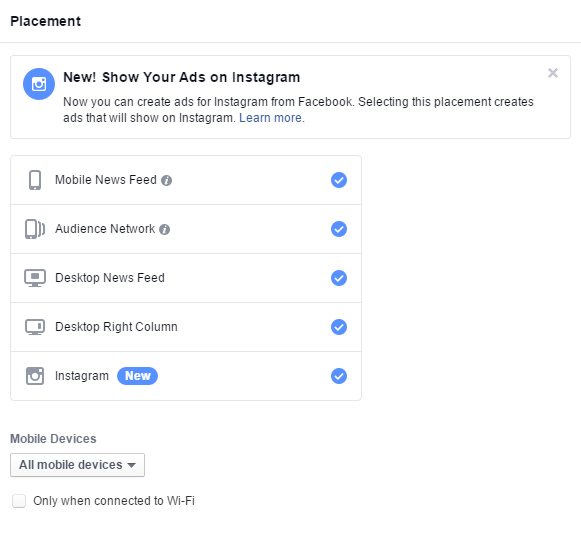Screen dimensions: 581x535
Task: Open the Mobile News Feed info tooltip icon
Action: (166, 180)
